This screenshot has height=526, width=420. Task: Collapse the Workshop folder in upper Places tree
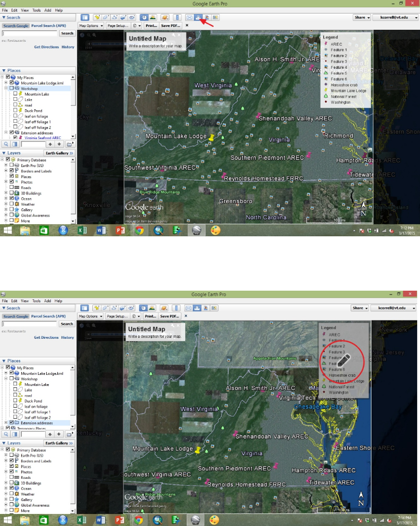6,88
